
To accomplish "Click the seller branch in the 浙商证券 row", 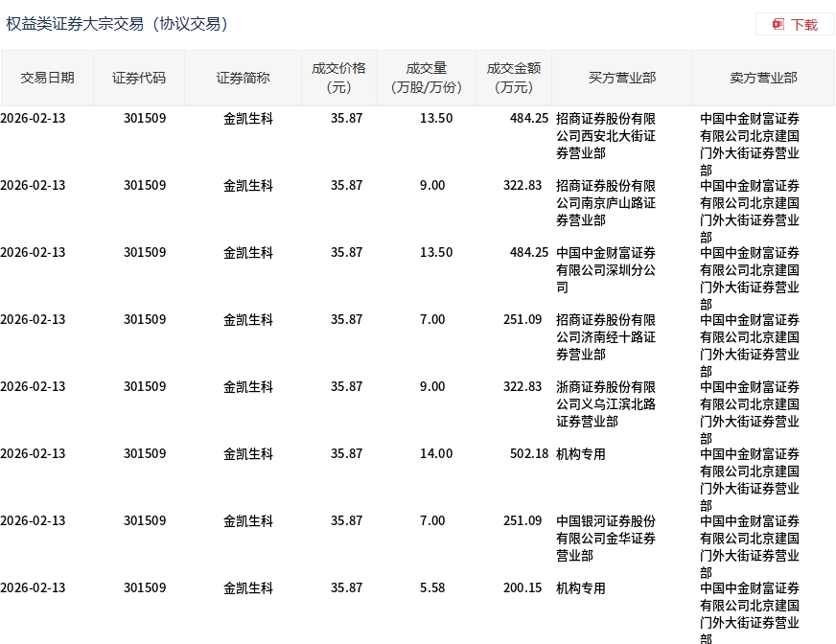I will point(750,413).
